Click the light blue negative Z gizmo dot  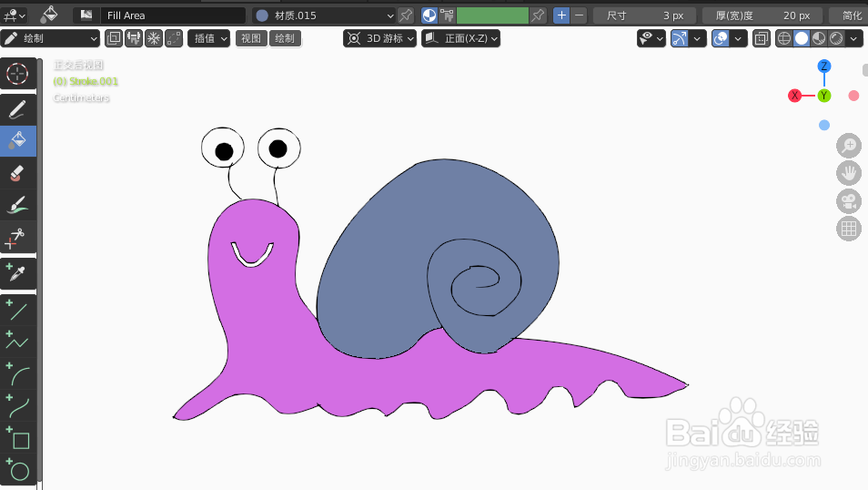(823, 125)
